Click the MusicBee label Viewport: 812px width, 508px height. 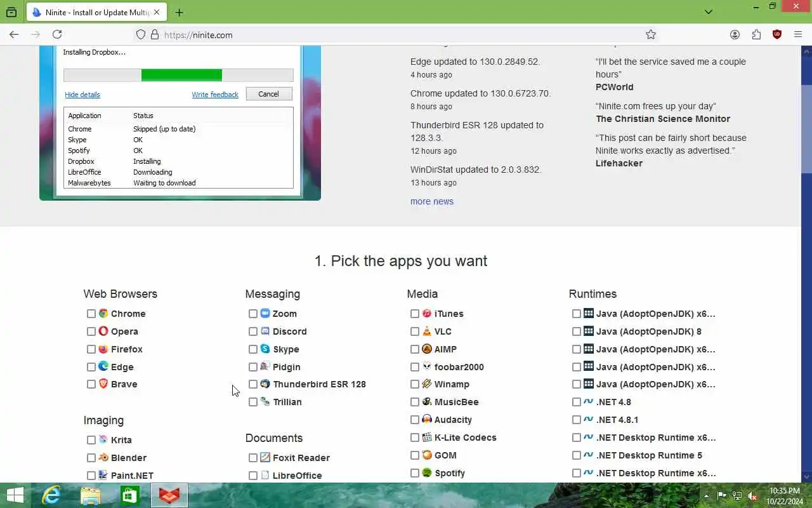point(457,402)
